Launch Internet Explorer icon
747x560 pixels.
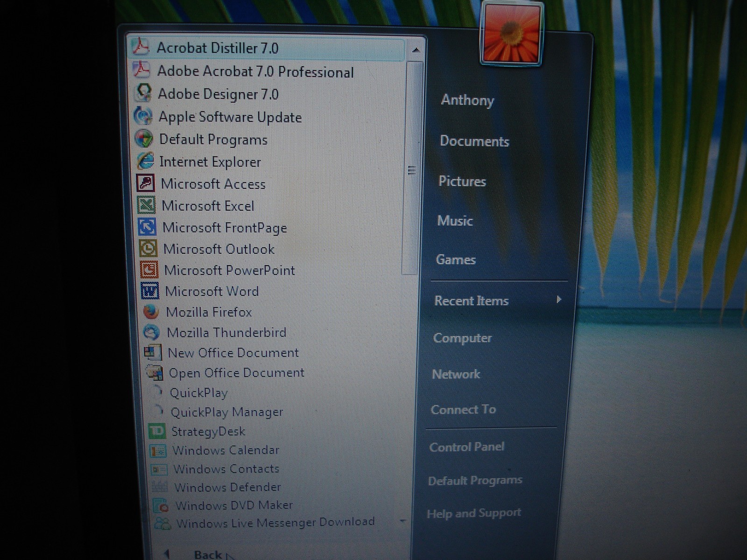[x=145, y=161]
